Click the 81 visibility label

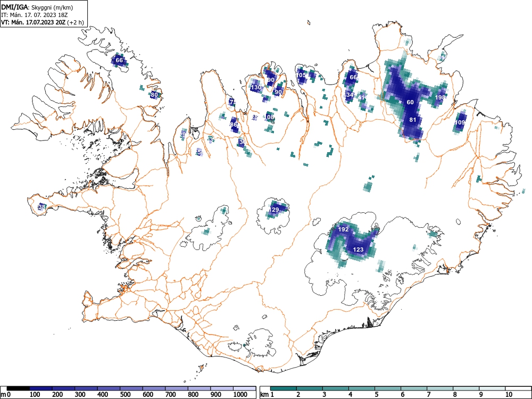click(x=413, y=120)
